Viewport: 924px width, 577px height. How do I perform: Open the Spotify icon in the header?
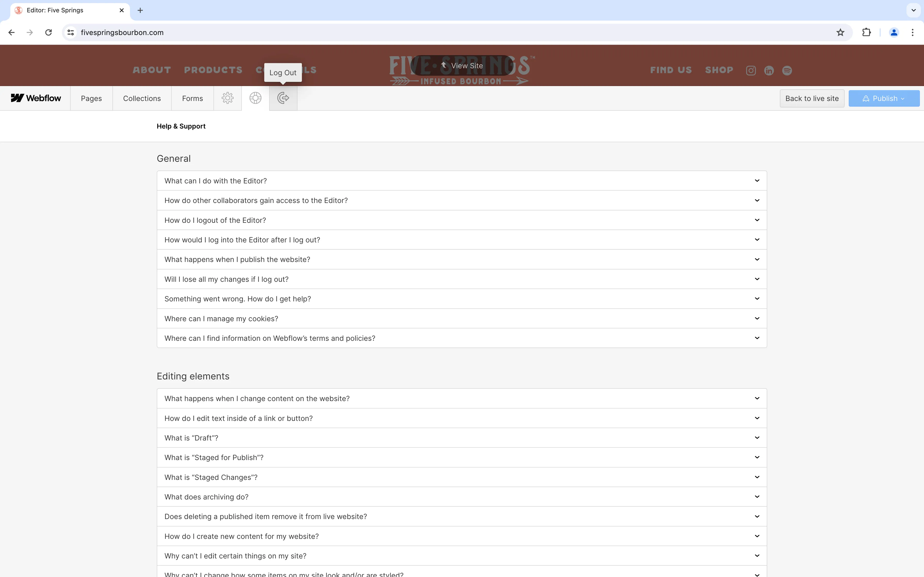click(x=787, y=70)
